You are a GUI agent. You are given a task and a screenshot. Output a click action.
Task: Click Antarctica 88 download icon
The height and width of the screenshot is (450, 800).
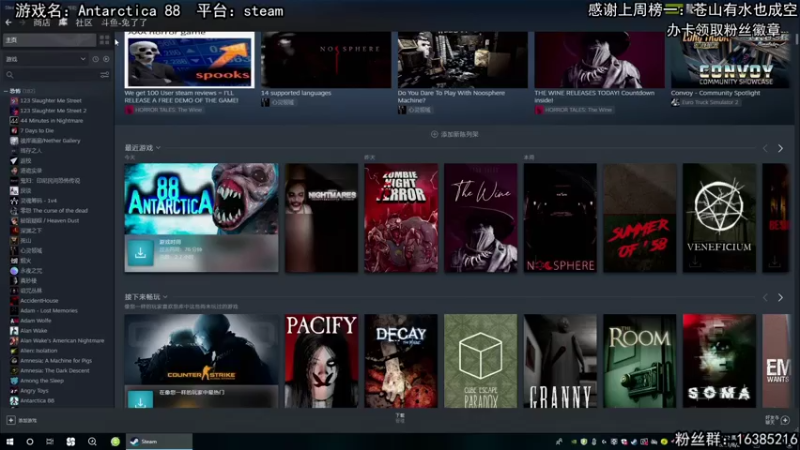[140, 253]
